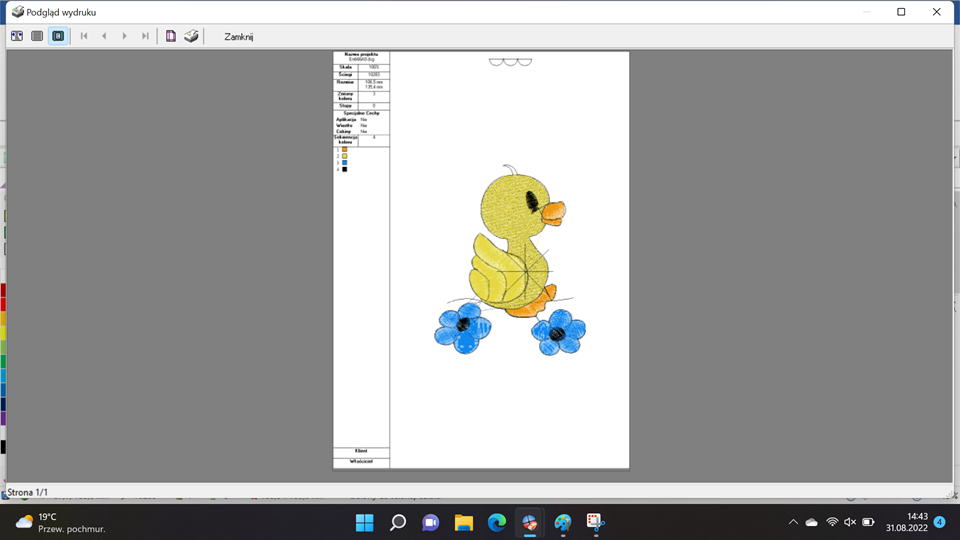This screenshot has height=540, width=960.
Task: Expand the hidden system tray icons chevron
Action: pyautogui.click(x=793, y=522)
